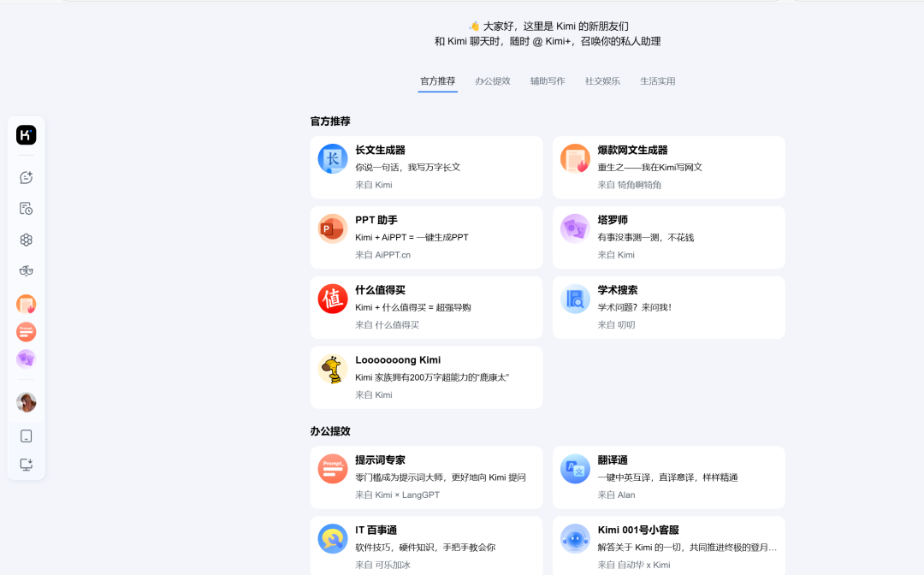
Task: Switch to the 办公提效 tab
Action: click(493, 80)
